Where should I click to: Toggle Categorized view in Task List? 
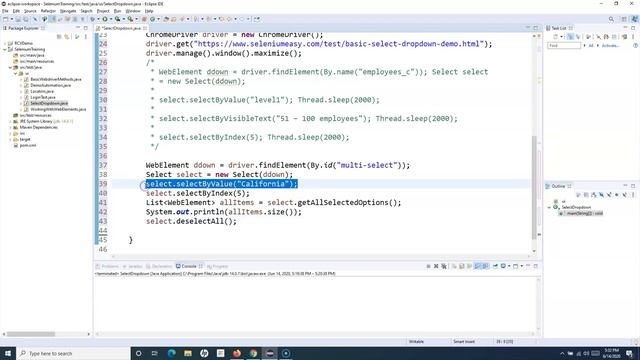(x=570, y=37)
